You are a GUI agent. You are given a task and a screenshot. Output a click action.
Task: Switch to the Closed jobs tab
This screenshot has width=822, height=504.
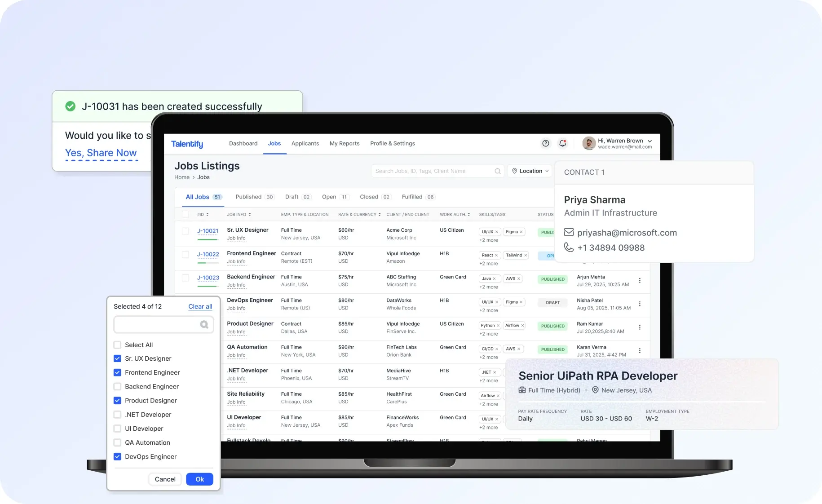[375, 197]
